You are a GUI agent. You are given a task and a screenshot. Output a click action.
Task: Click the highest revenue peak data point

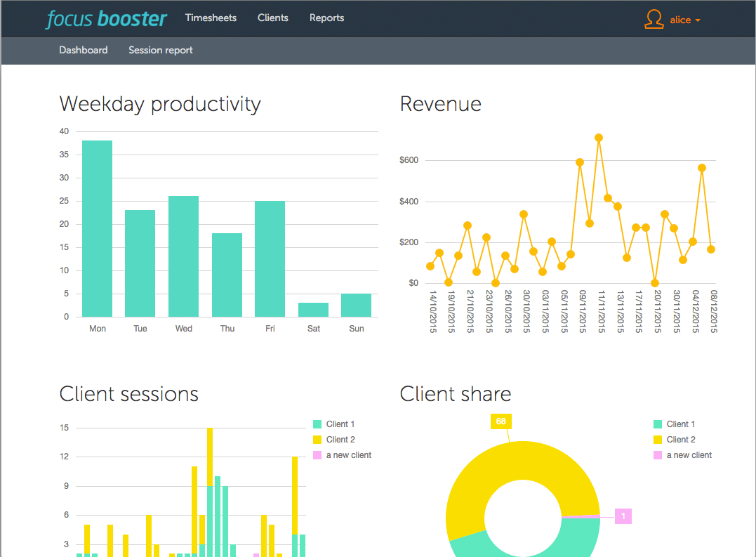pos(599,138)
